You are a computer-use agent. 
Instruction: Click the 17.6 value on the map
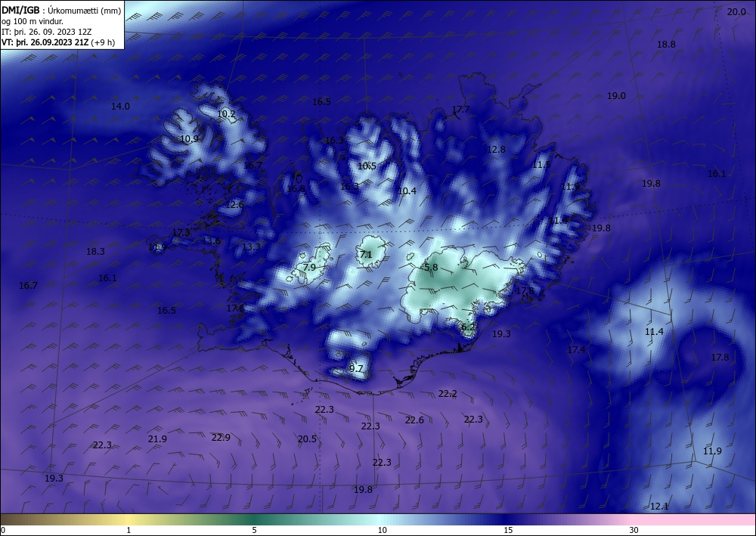[x=235, y=308]
